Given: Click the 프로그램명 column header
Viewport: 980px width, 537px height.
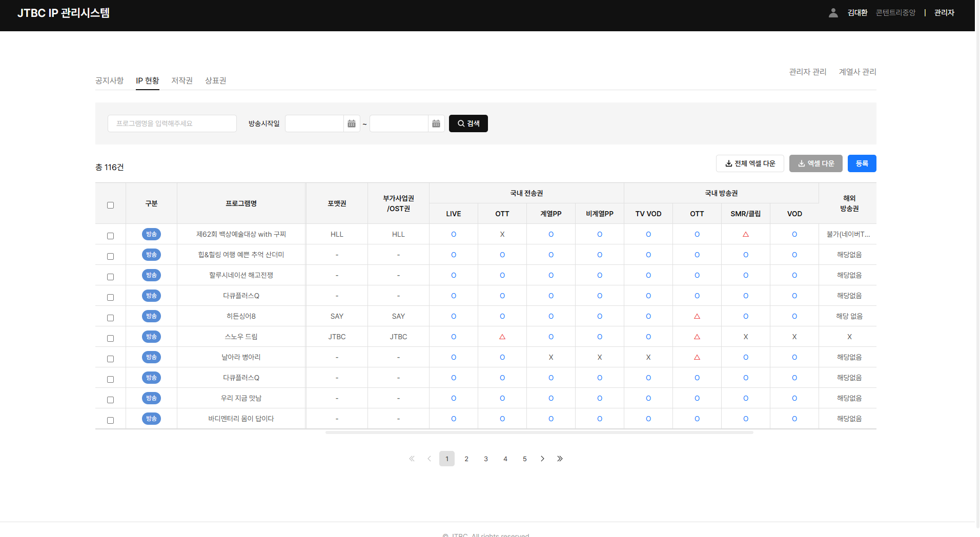Looking at the screenshot, I should (x=241, y=203).
